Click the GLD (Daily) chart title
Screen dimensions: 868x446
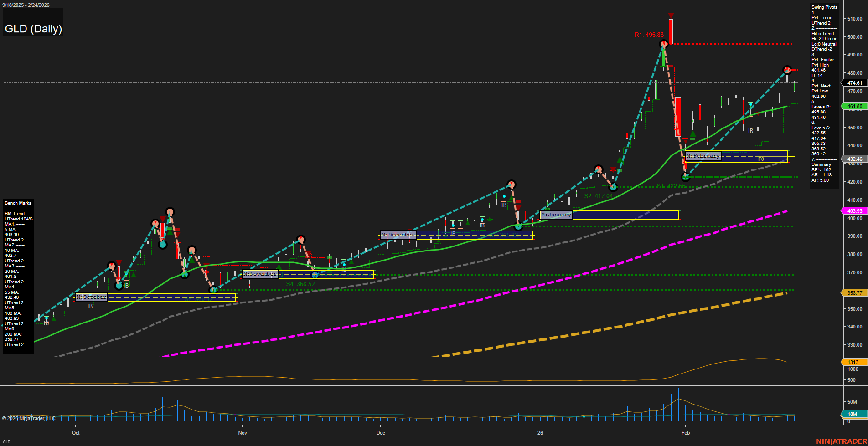click(x=33, y=28)
